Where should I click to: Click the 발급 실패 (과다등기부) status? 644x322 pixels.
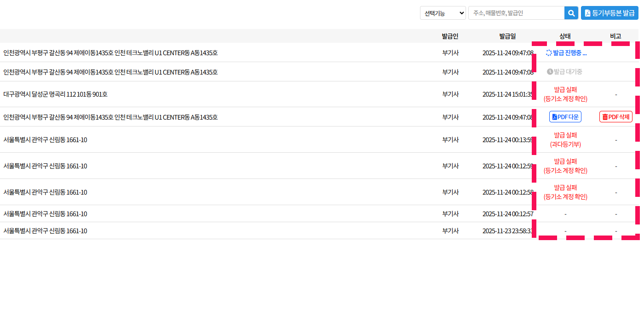click(x=565, y=140)
